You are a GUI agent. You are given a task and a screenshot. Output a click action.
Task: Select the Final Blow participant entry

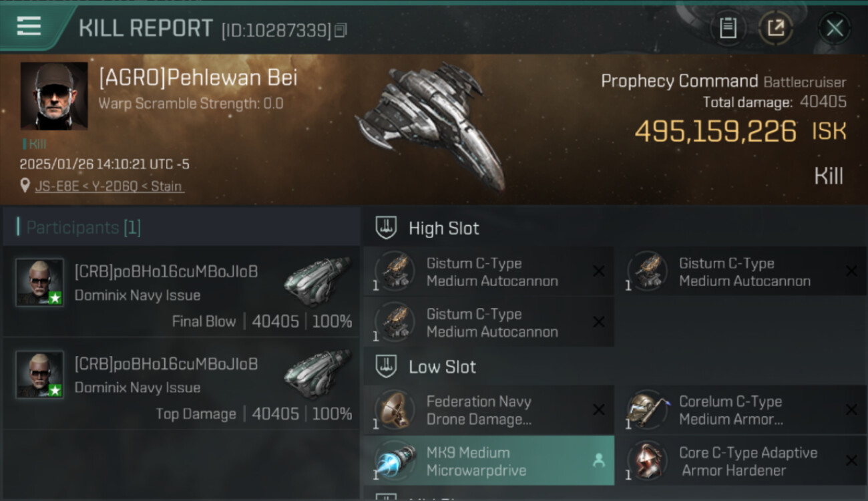click(x=181, y=292)
